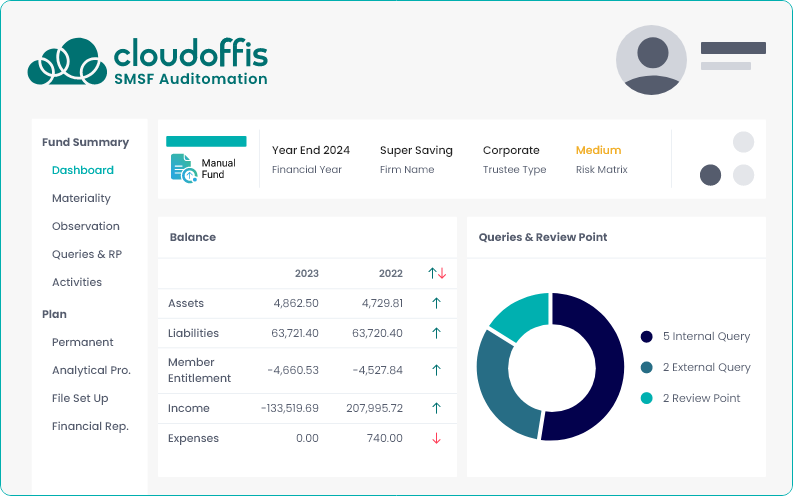Click the Manual Fund document icon

click(183, 167)
